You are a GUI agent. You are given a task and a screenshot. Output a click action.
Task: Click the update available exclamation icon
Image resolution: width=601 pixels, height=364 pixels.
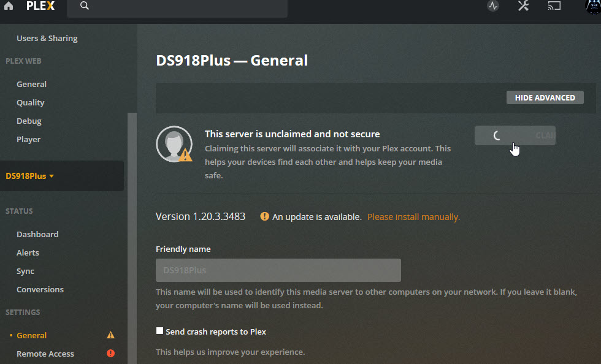coord(264,216)
